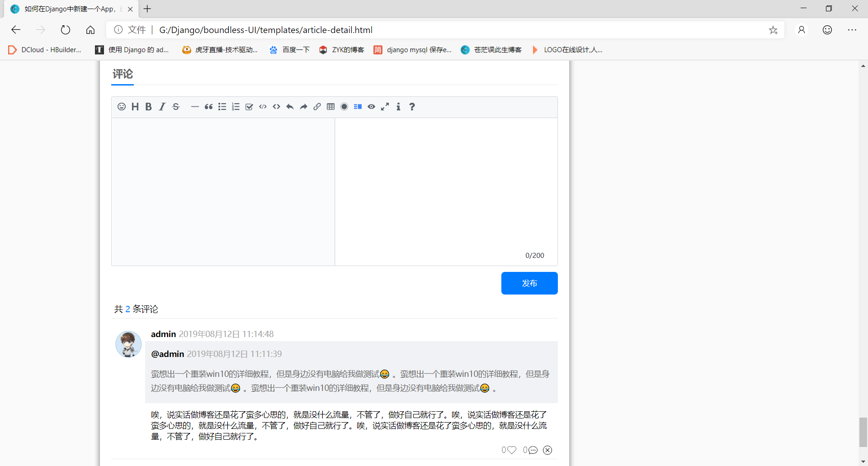Like the comment with the heart icon
The height and width of the screenshot is (466, 868).
pos(511,450)
